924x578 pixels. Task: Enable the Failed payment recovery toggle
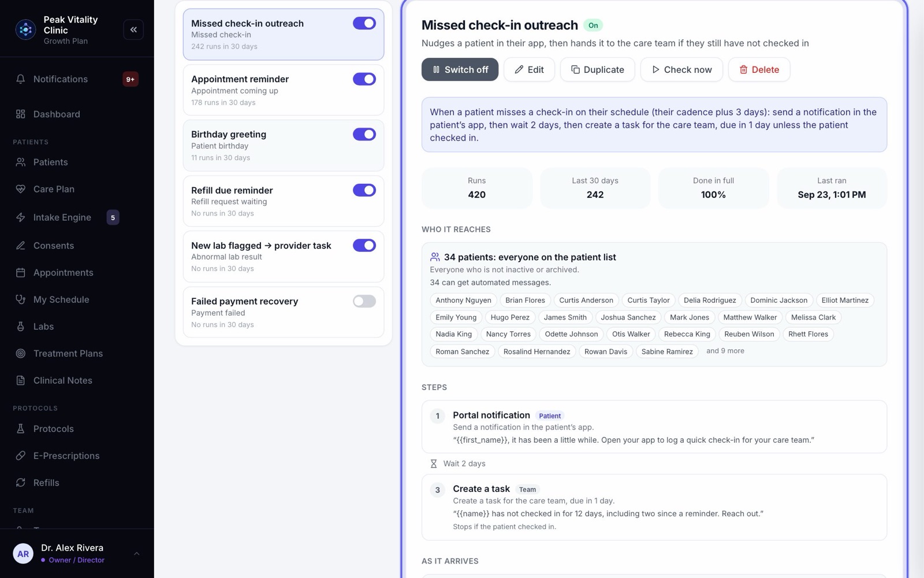[x=364, y=301]
